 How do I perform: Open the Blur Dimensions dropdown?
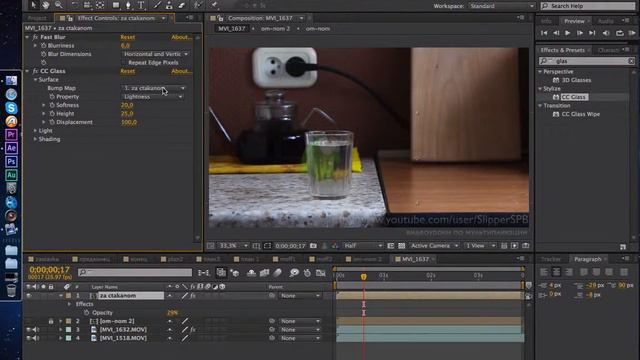point(156,54)
